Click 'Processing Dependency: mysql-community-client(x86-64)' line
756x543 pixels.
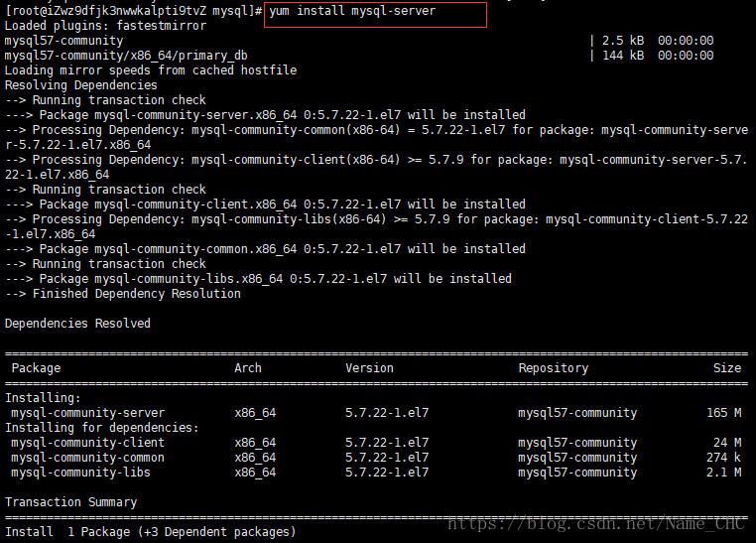pos(376,168)
